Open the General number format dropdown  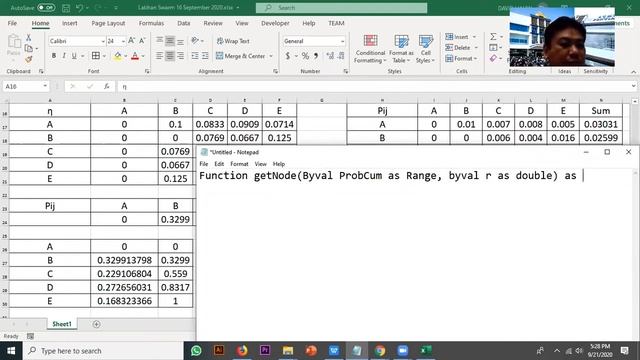pos(342,41)
